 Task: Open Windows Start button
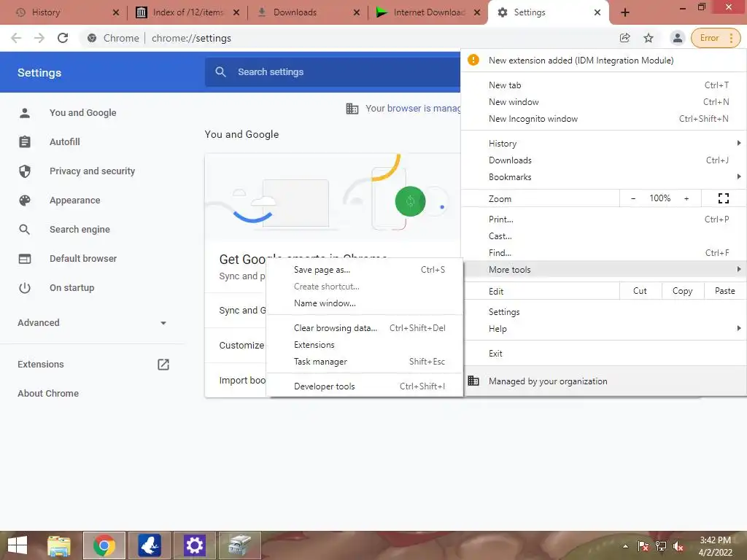(x=18, y=545)
